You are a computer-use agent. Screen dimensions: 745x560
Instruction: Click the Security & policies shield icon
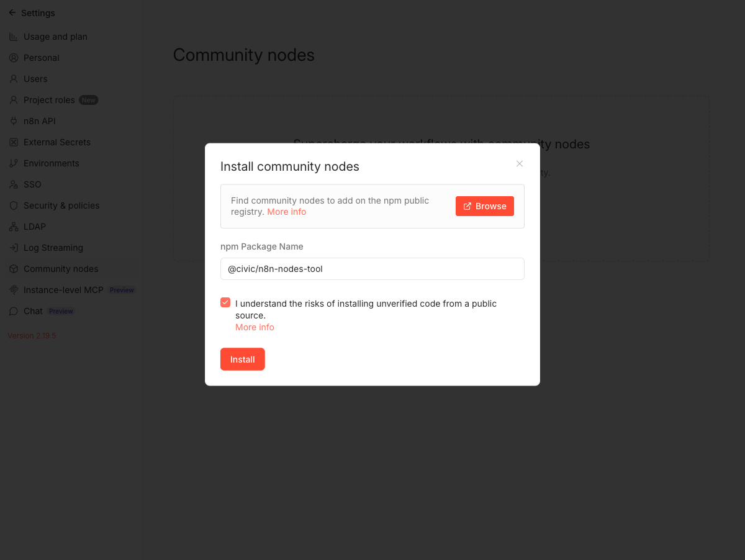(x=14, y=205)
